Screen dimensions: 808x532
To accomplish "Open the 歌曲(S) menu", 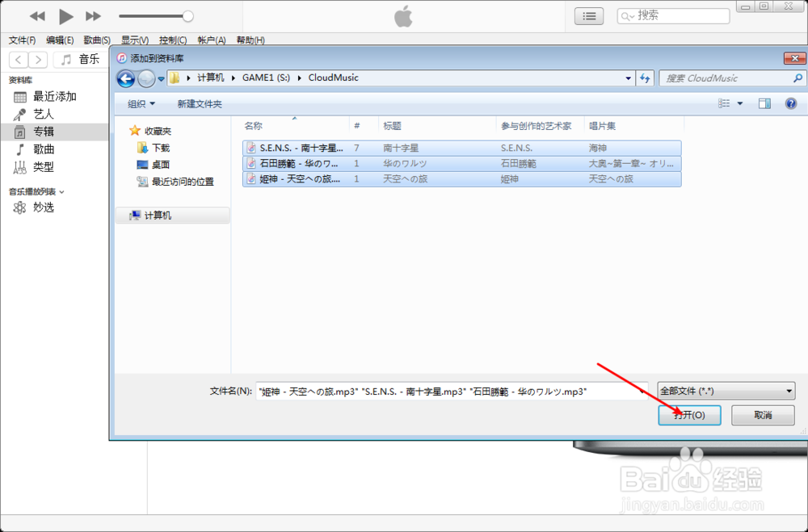I will pos(97,40).
